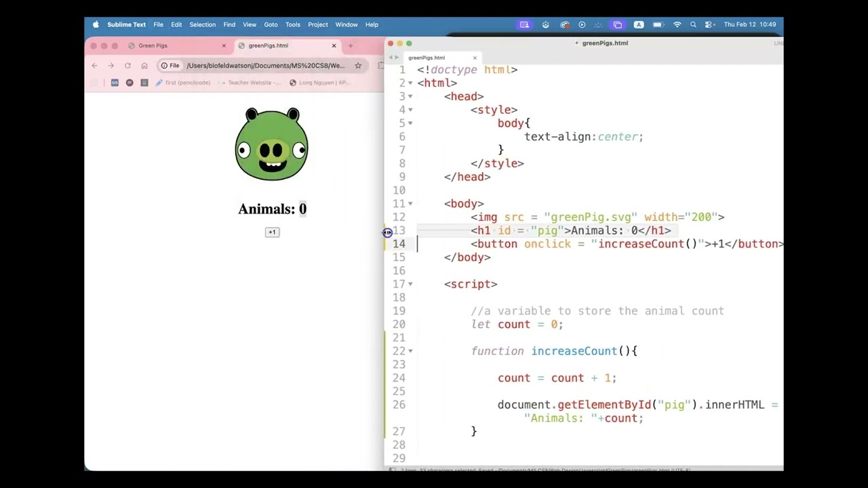Screen dimensions: 868x488
Task: Open the Teacher Website bookmark
Action: click(249, 83)
